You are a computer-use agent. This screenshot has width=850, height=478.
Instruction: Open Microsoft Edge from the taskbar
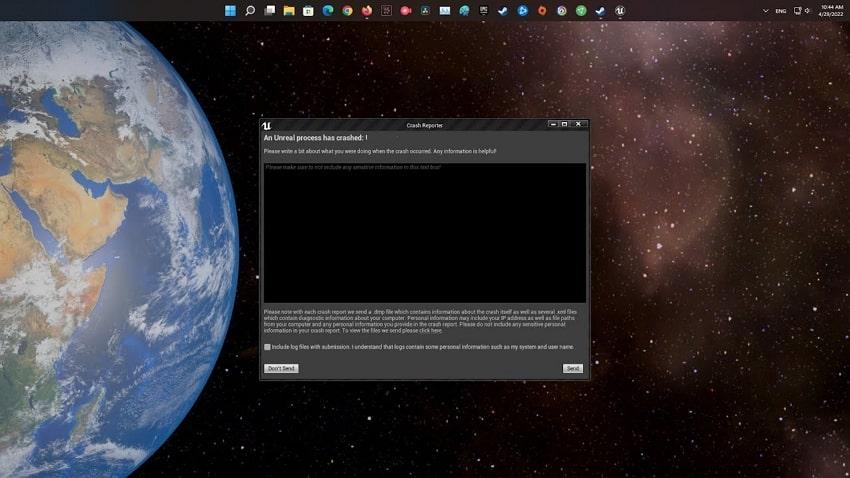(328, 11)
